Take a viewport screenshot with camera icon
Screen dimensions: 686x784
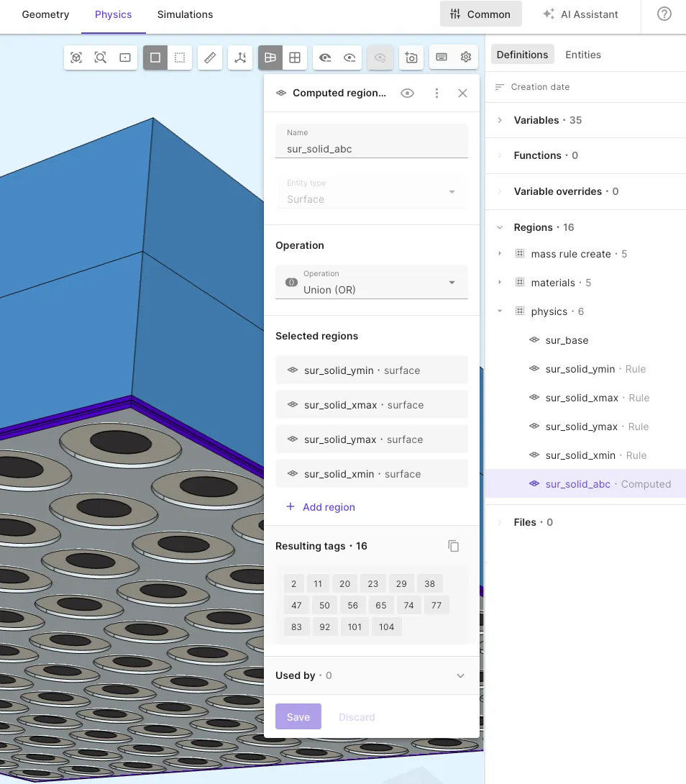(411, 58)
